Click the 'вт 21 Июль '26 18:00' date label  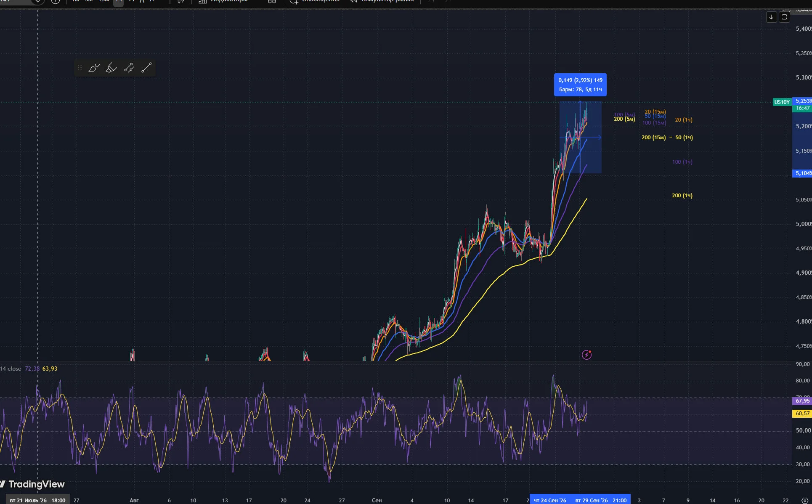point(38,500)
